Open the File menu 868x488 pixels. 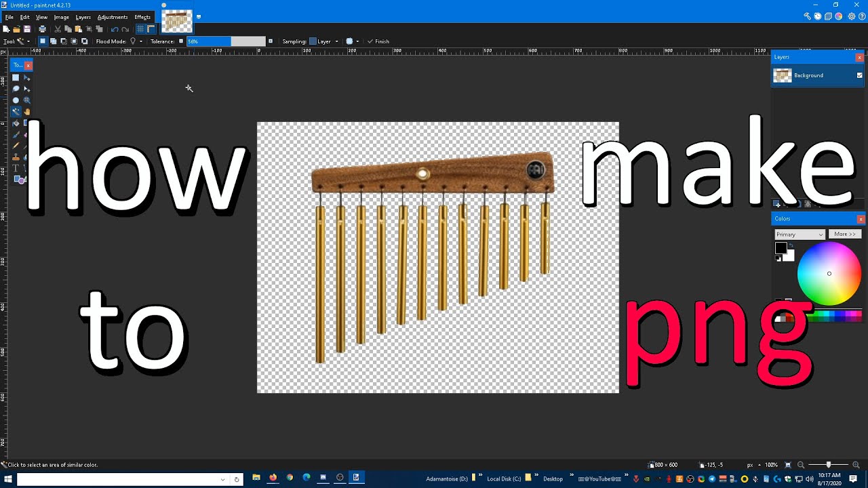pyautogui.click(x=9, y=17)
